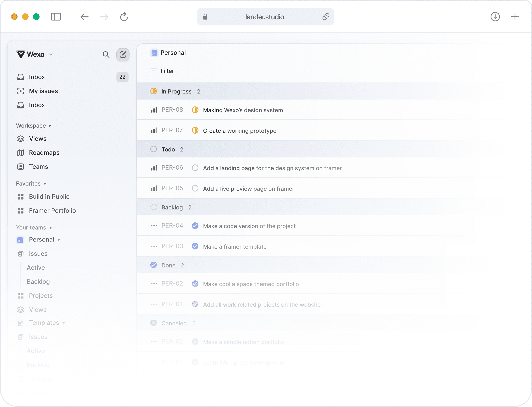Click the compose new issue icon
The image size is (532, 407).
[123, 55]
